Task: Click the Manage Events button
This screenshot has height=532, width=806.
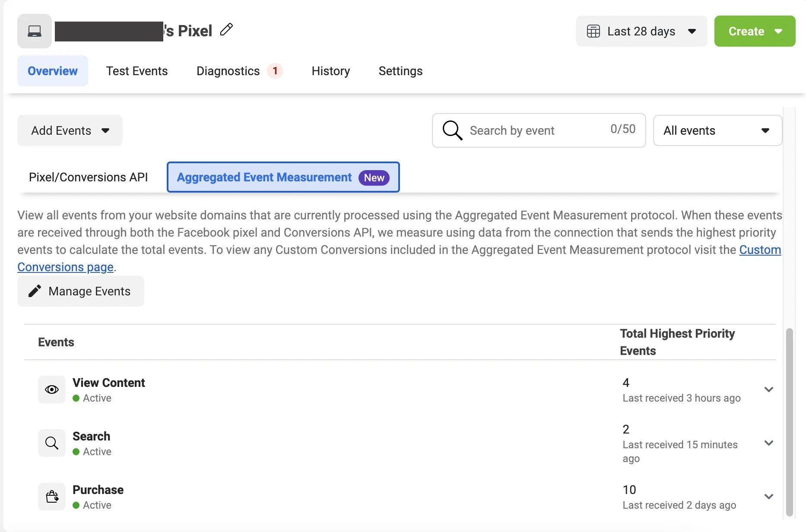Action: pos(81,291)
